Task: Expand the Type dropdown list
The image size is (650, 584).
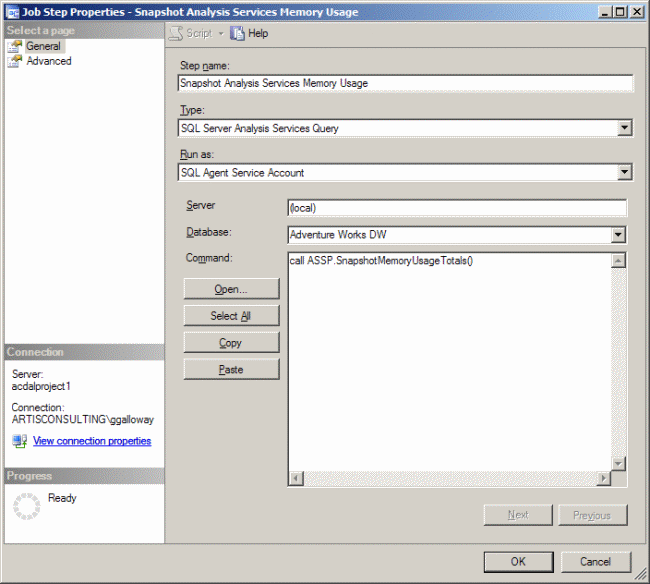Action: (x=624, y=128)
